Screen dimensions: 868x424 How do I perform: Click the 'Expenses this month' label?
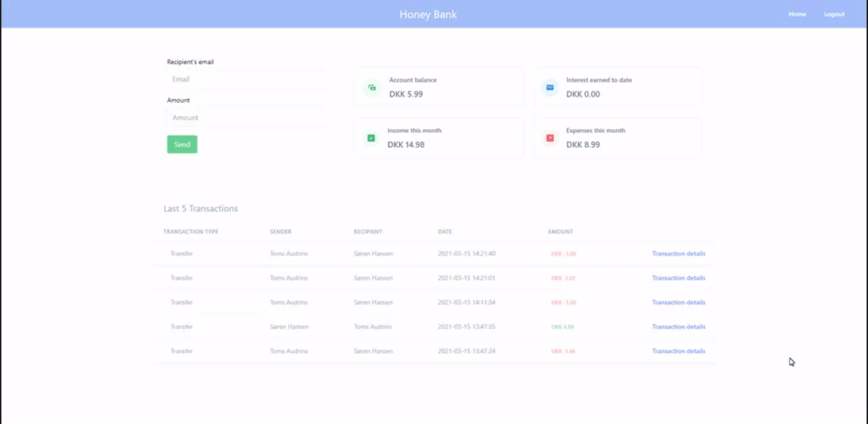point(595,130)
